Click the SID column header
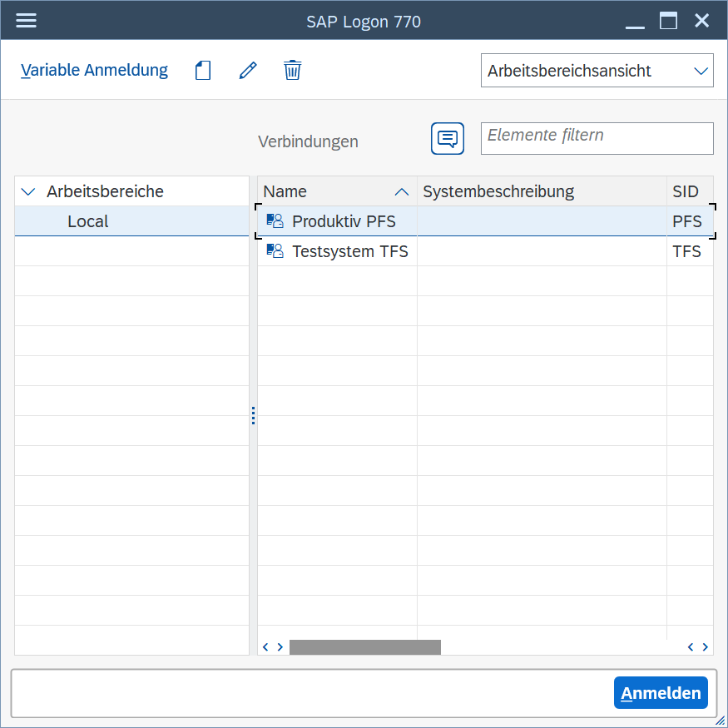Viewport: 728px width, 728px height. (686, 191)
